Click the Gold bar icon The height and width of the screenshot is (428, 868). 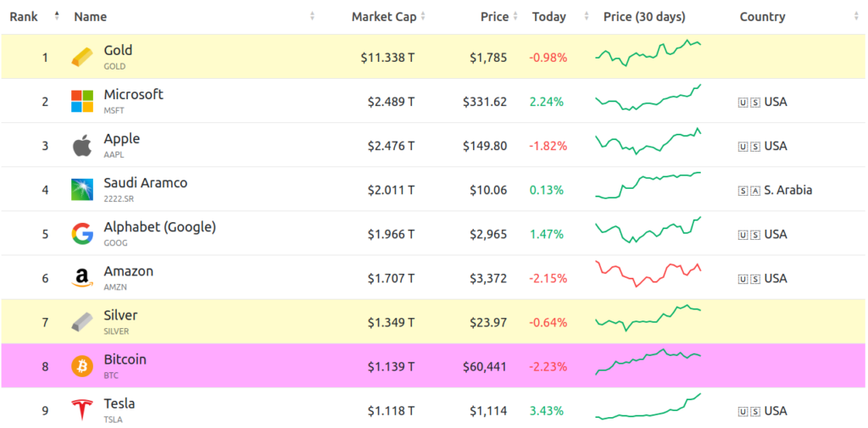coord(82,57)
